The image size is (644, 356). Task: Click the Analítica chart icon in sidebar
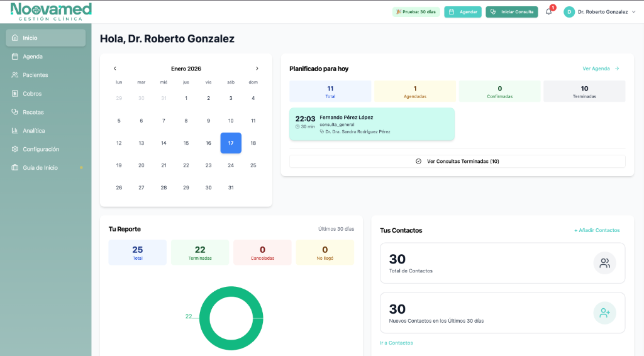[x=15, y=131]
